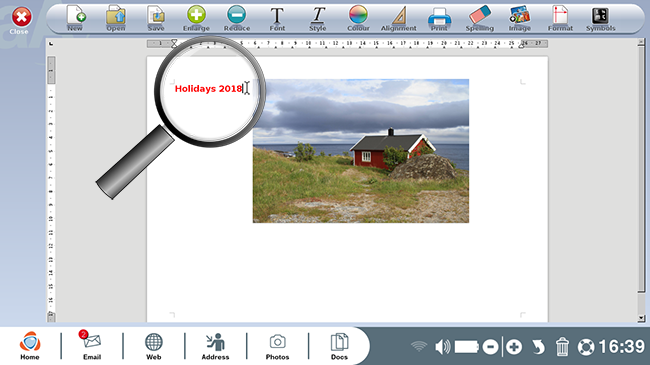Check the Wi-Fi status icon
The height and width of the screenshot is (365, 650).
click(419, 346)
